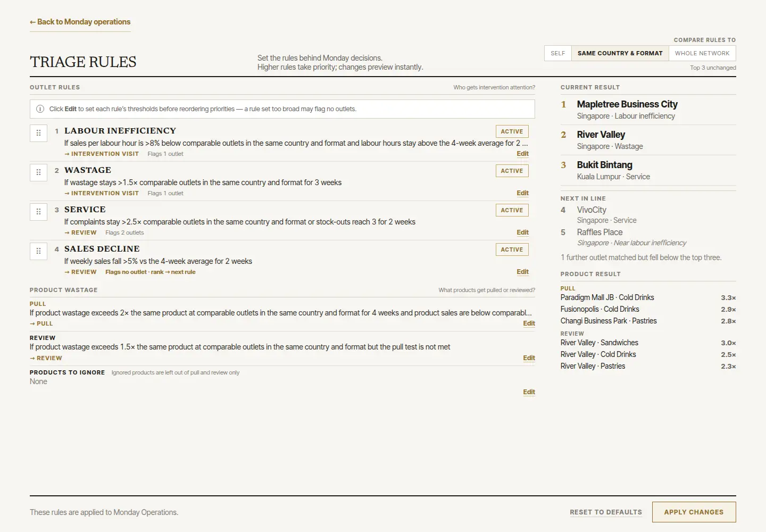
Task: Grab the Sales Decline drag handle
Action: tap(38, 251)
